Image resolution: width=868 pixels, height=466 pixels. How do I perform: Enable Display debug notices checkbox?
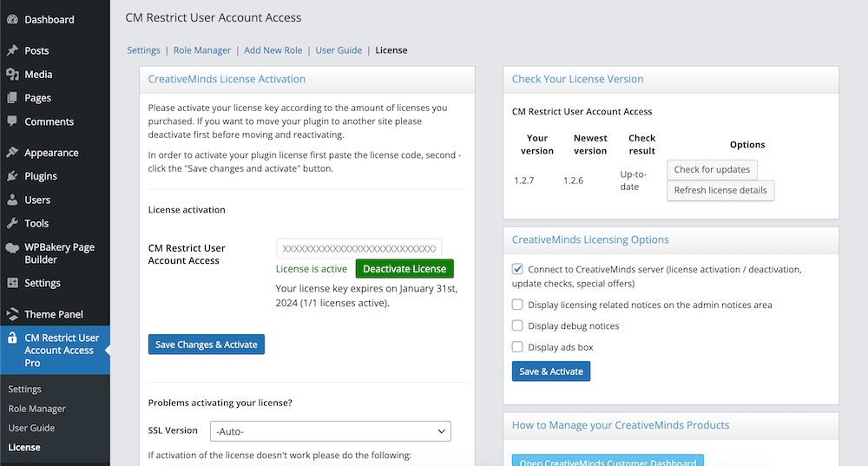(x=517, y=325)
